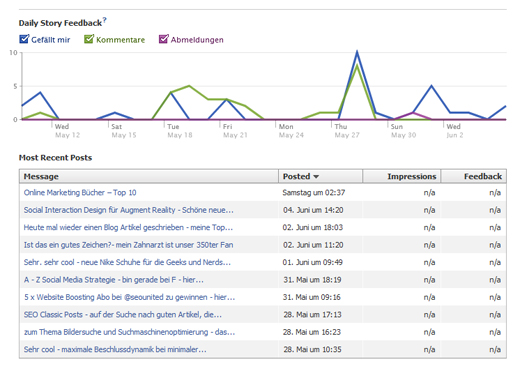This screenshot has height=371, width=520.
Task: Open the neue Nike Schuhe post
Action: 127,262
